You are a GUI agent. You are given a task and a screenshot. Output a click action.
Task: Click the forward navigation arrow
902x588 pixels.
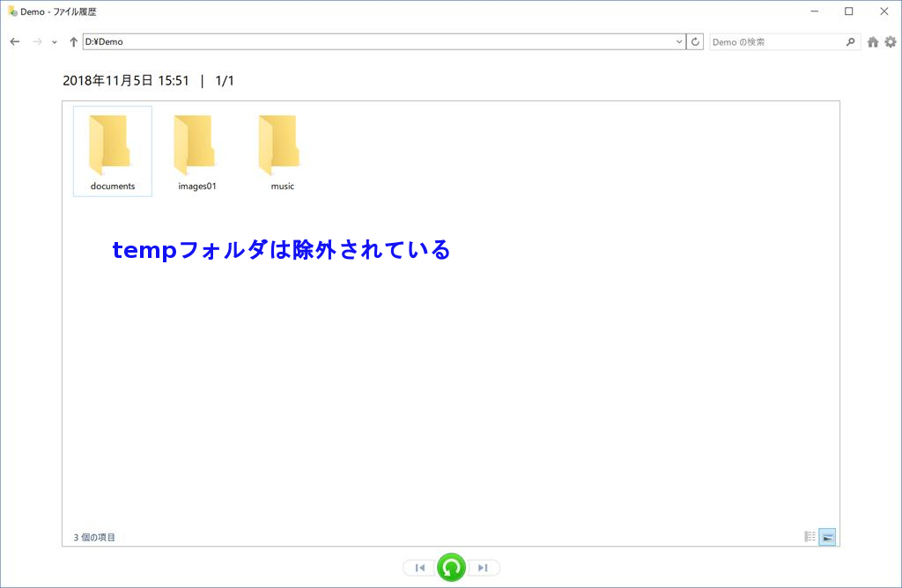[x=37, y=41]
